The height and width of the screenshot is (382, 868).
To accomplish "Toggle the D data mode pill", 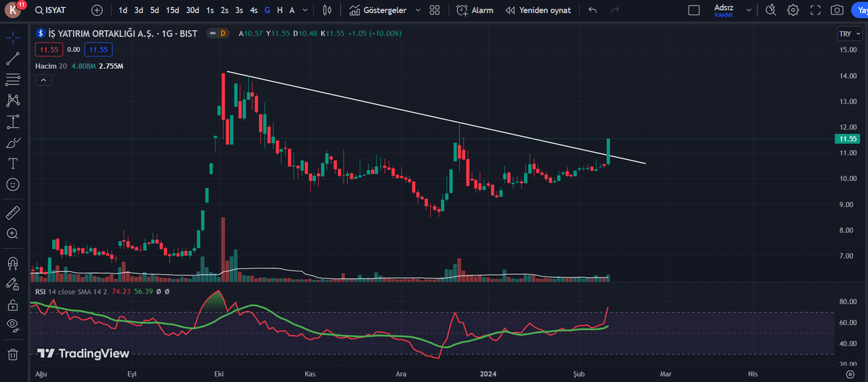I will [223, 33].
